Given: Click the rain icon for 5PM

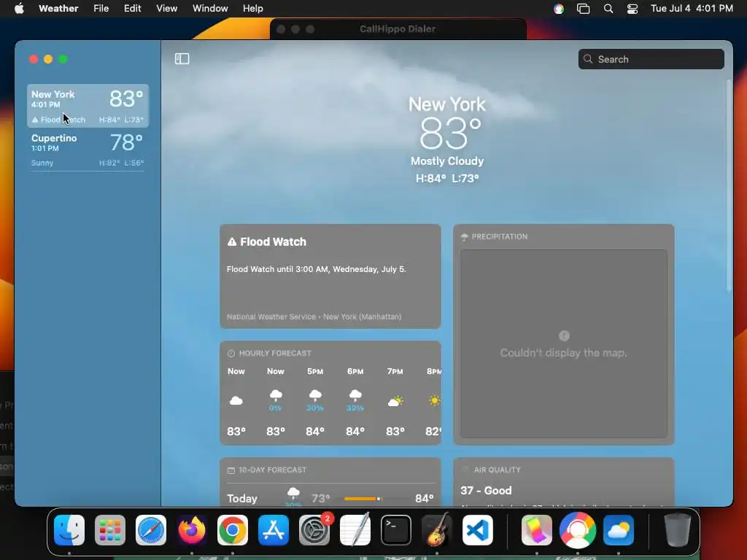Looking at the screenshot, I should pyautogui.click(x=315, y=394).
